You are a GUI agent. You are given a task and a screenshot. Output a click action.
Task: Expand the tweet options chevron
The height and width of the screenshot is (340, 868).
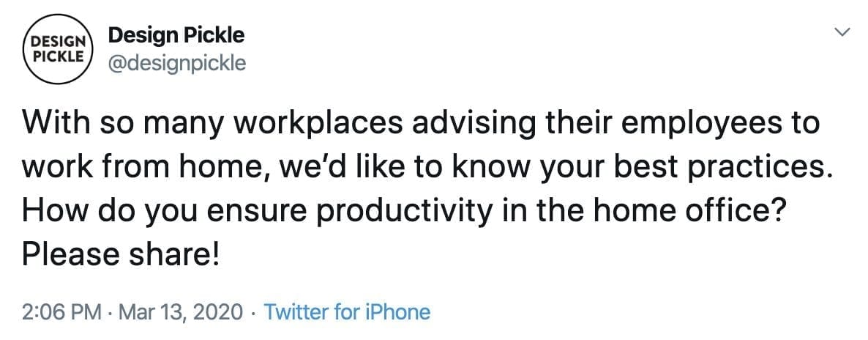coord(842,33)
